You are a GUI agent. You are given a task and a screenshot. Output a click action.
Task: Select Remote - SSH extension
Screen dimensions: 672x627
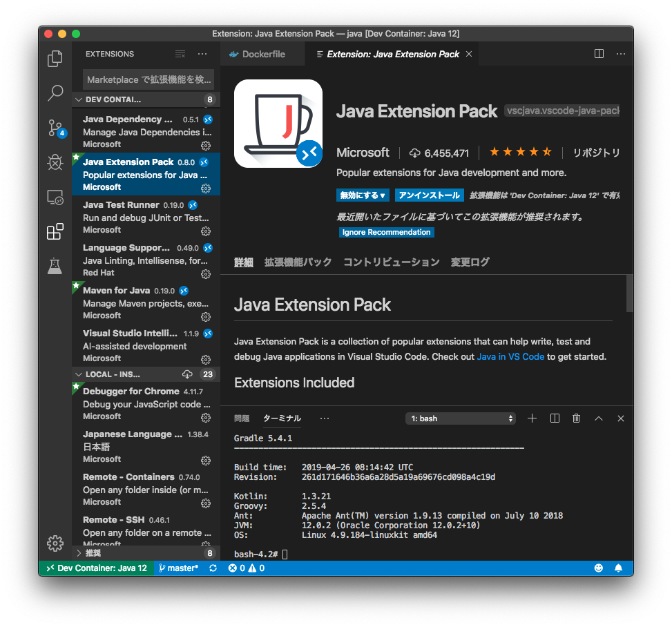(x=146, y=530)
